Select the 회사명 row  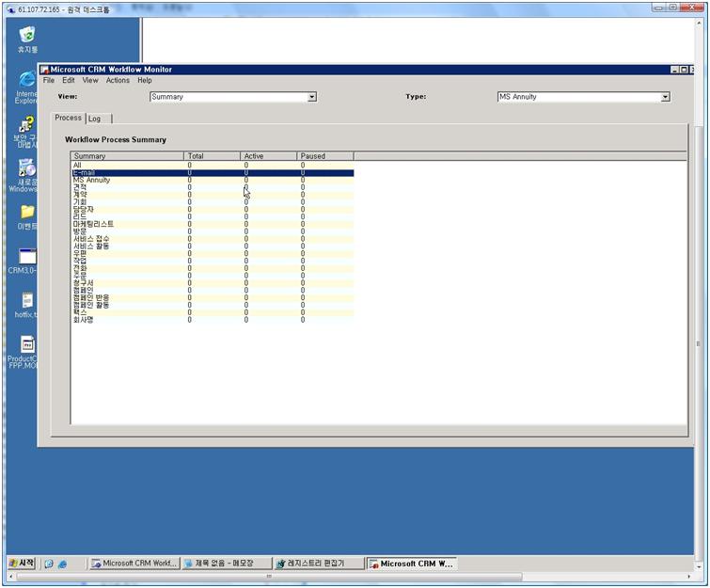[x=213, y=320]
